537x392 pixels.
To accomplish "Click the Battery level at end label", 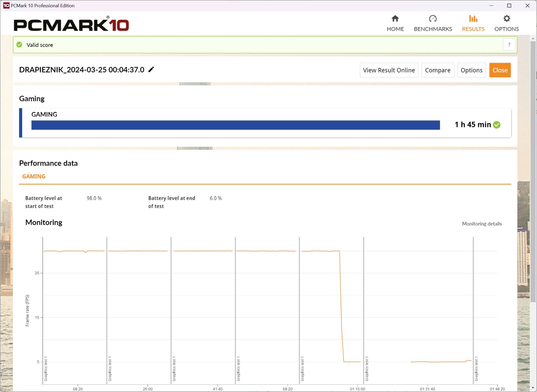I will point(172,202).
